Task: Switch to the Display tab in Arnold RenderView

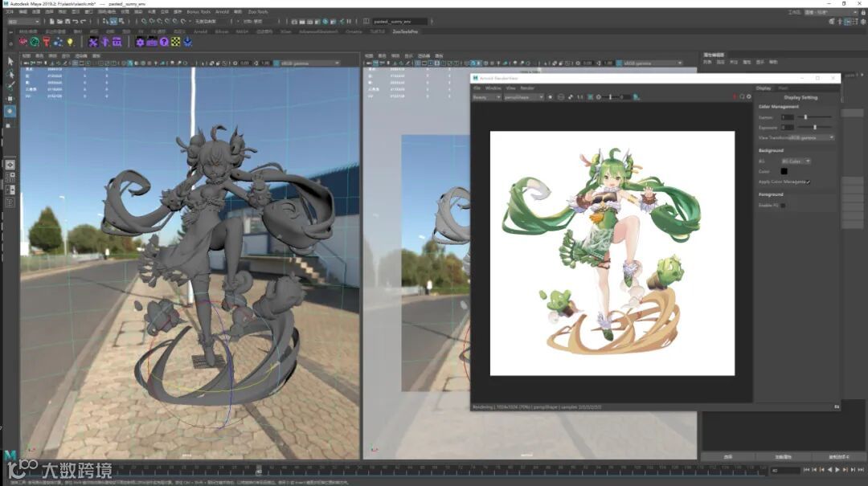Action: [x=764, y=88]
